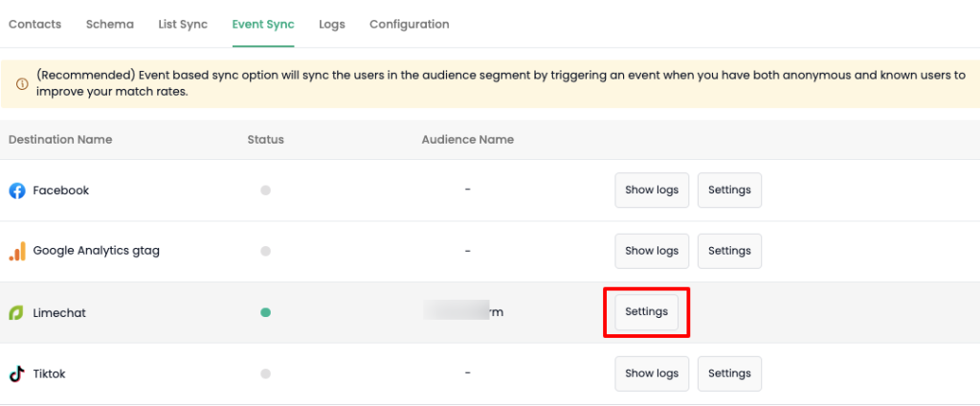The height and width of the screenshot is (406, 980).
Task: Show logs for the Tiktok destination
Action: click(x=652, y=373)
